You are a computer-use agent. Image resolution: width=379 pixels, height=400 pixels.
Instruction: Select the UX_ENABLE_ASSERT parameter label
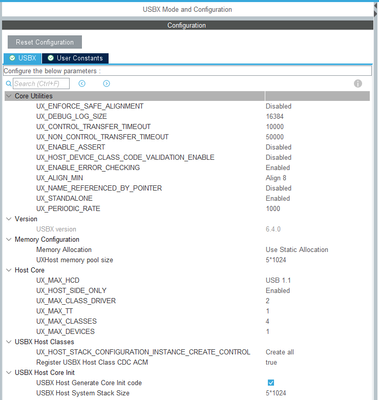pos(70,147)
